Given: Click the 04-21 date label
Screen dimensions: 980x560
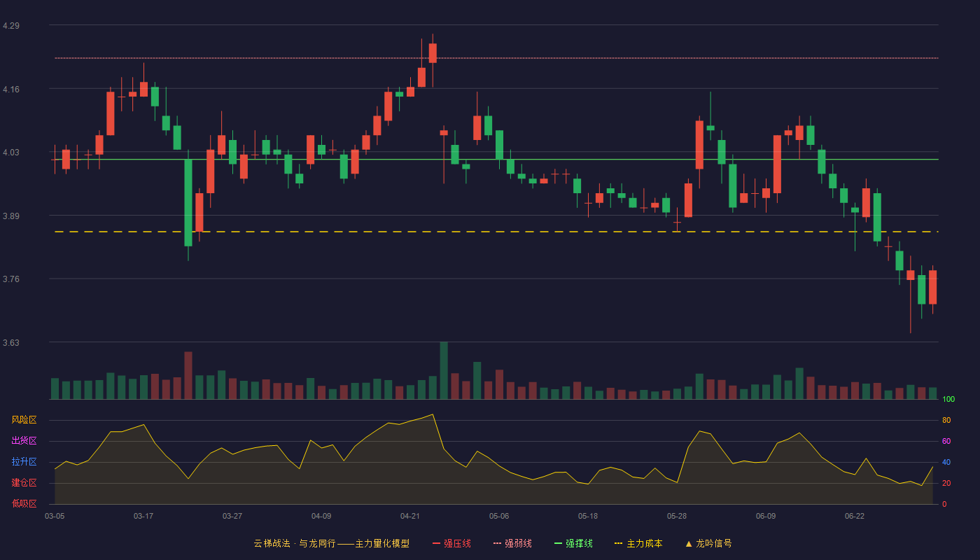Looking at the screenshot, I should tap(410, 516).
